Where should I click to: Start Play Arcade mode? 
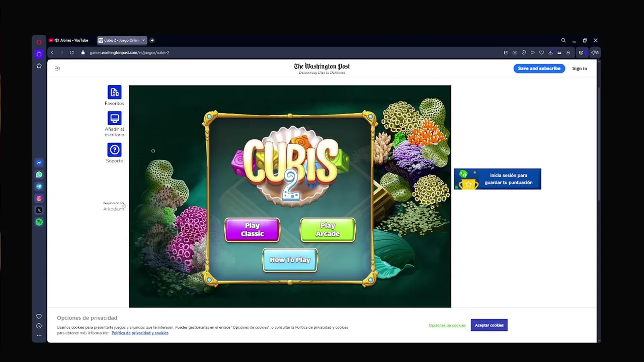328,230
